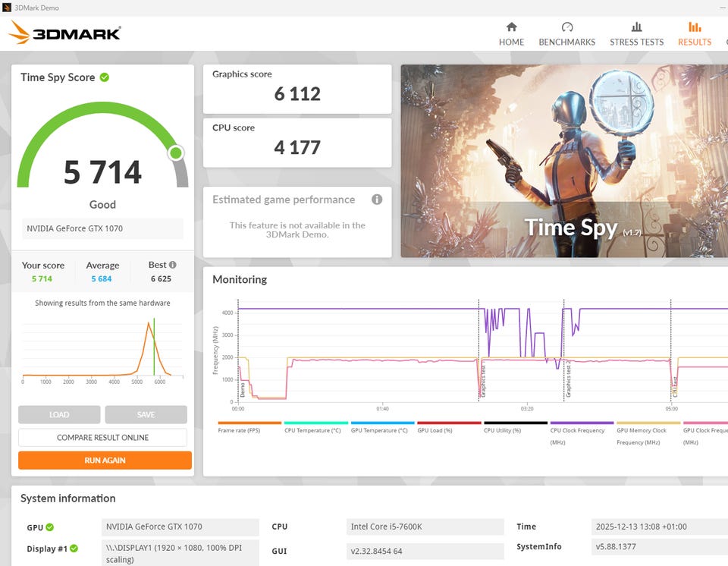Screen dimensions: 728x566
Task: Switch to the BENCHMARKS tab
Action: [x=566, y=42]
